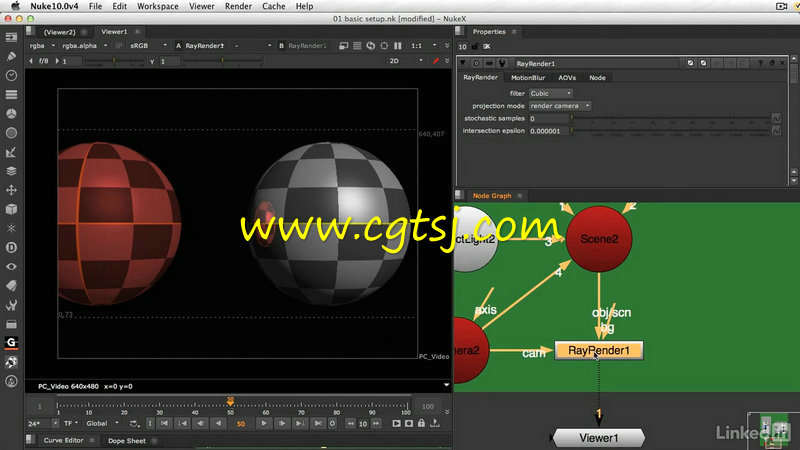Collapse the RayRender1 properties panel triangle
Image resolution: width=800 pixels, height=450 pixels.
[x=463, y=63]
